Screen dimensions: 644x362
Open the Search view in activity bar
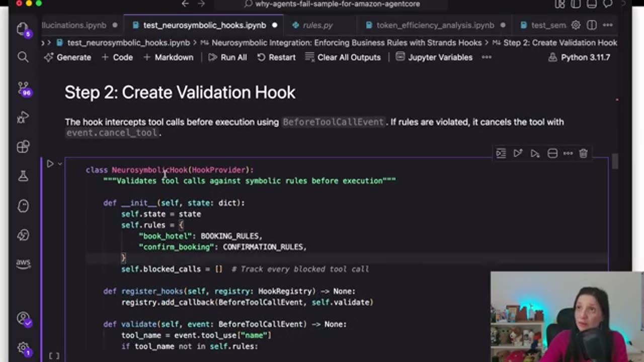23,57
